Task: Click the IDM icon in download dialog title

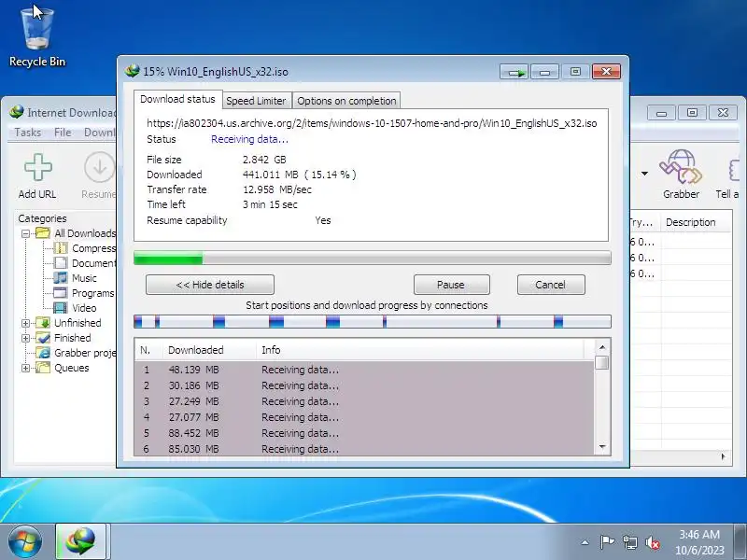Action: pos(132,72)
